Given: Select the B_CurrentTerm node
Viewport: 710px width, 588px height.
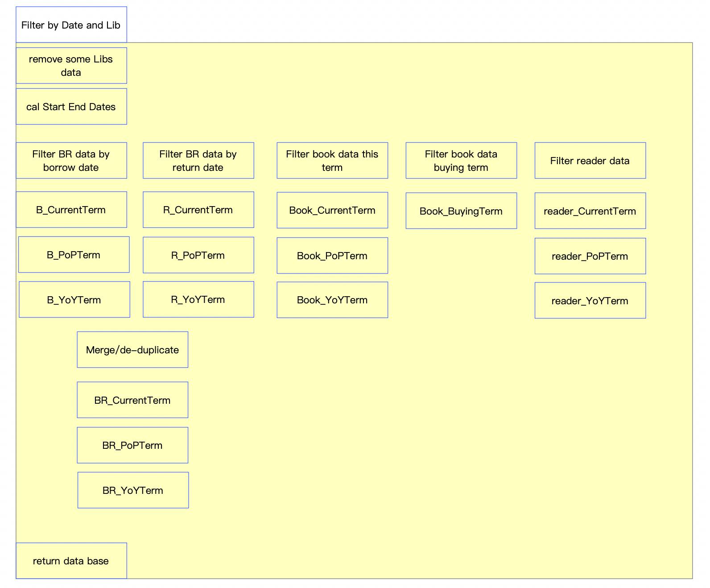Looking at the screenshot, I should [71, 210].
